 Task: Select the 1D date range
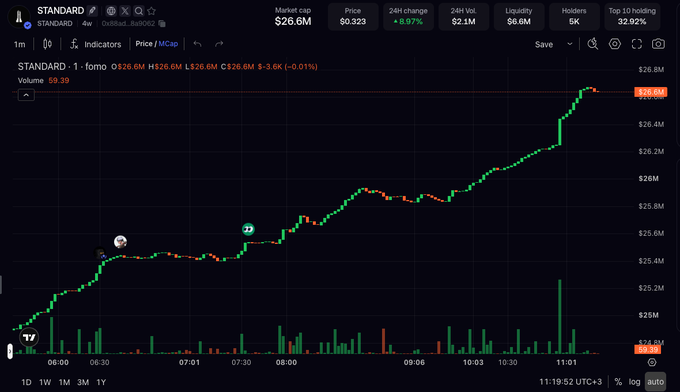(x=26, y=382)
